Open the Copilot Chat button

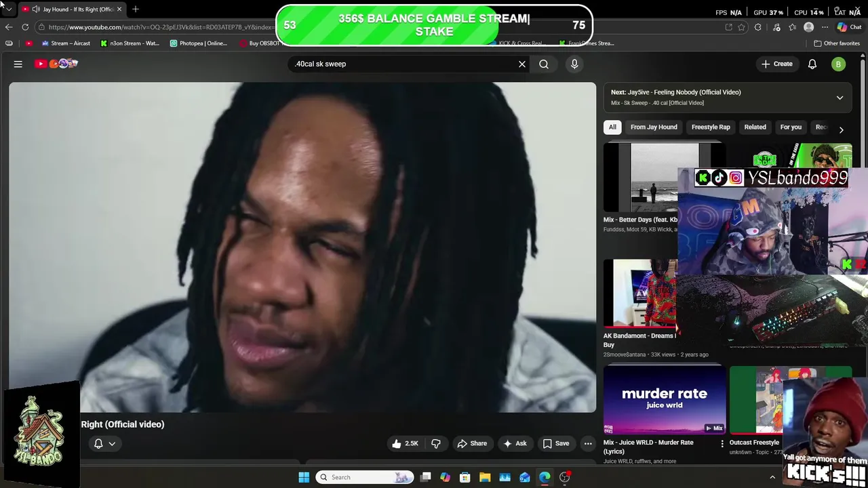point(849,27)
